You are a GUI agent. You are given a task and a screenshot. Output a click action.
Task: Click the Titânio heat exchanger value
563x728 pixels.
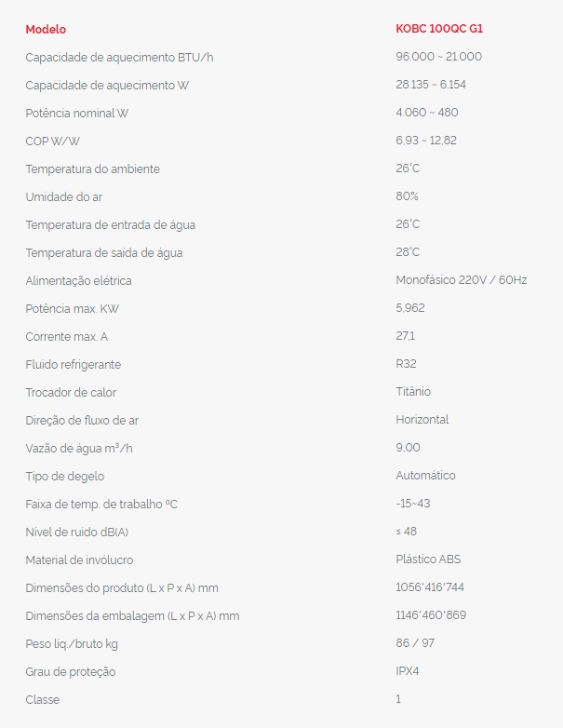pyautogui.click(x=413, y=392)
